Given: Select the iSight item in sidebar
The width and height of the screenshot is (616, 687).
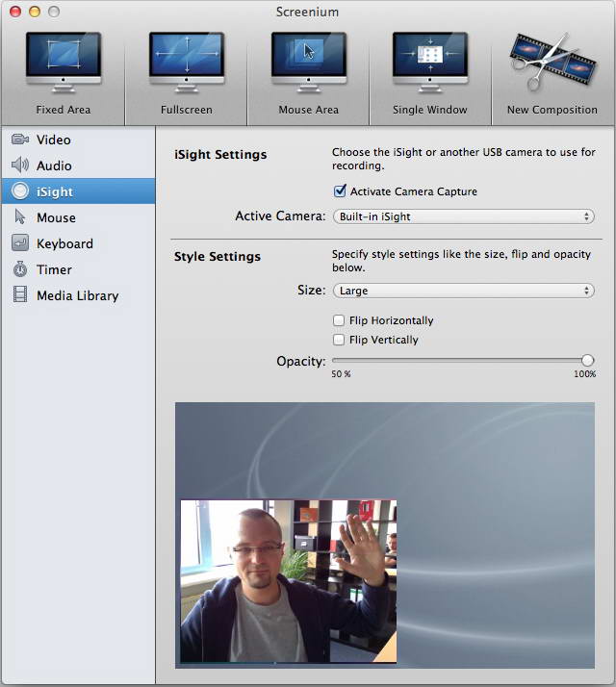Looking at the screenshot, I should pyautogui.click(x=55, y=191).
